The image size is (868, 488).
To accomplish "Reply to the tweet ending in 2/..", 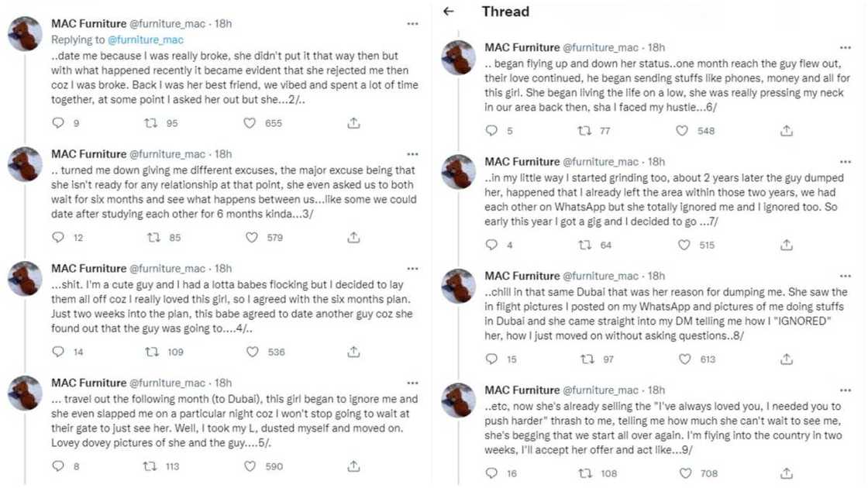I will pos(58,123).
